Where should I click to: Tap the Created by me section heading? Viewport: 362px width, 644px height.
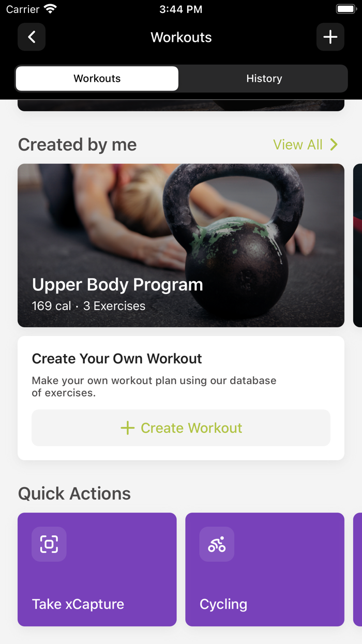tap(77, 145)
